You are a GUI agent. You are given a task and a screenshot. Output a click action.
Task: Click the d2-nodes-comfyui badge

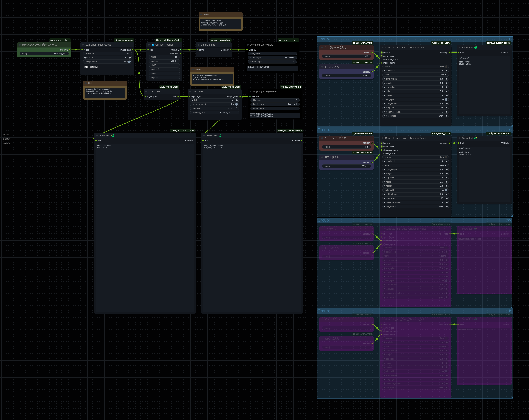[x=124, y=40]
